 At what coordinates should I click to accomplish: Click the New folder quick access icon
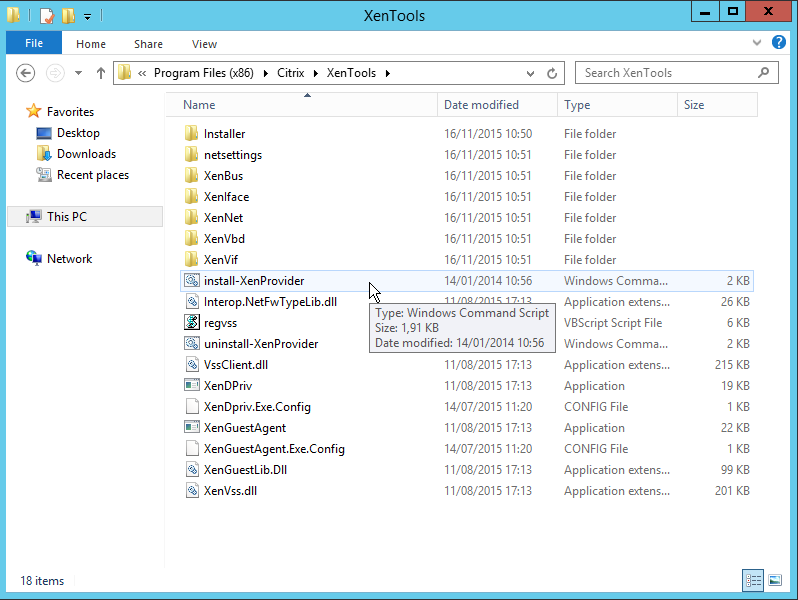tap(68, 16)
